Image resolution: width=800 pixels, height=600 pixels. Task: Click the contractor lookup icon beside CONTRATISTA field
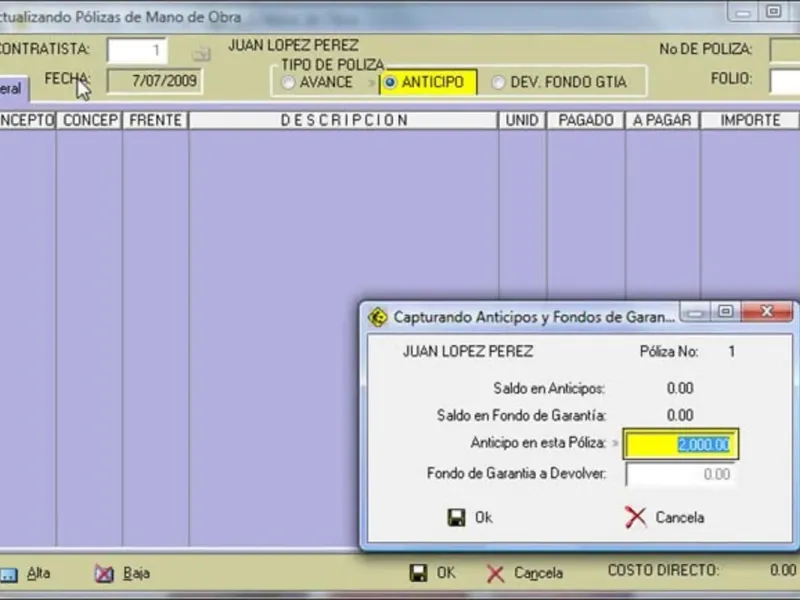point(202,53)
